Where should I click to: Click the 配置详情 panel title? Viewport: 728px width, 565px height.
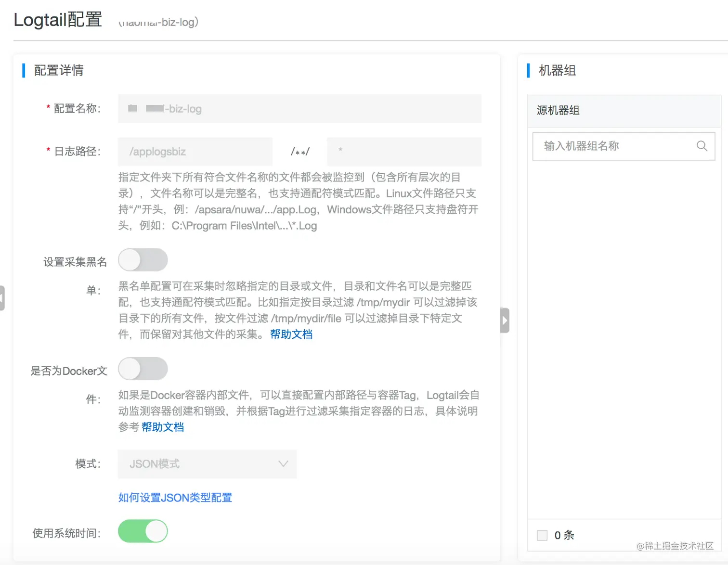[58, 70]
